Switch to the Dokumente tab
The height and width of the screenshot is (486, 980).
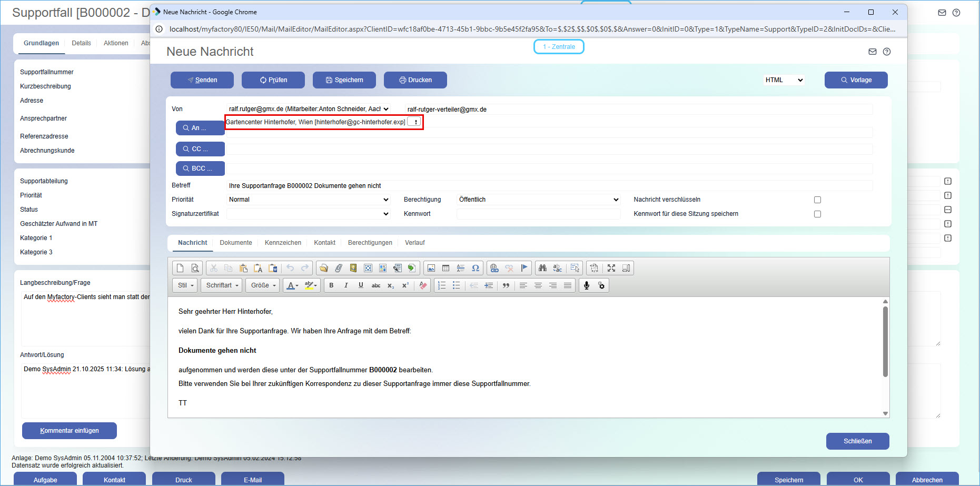[x=235, y=243]
